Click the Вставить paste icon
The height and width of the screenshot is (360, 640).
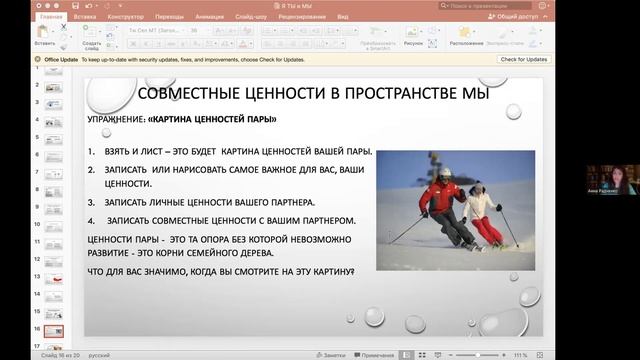click(x=42, y=31)
